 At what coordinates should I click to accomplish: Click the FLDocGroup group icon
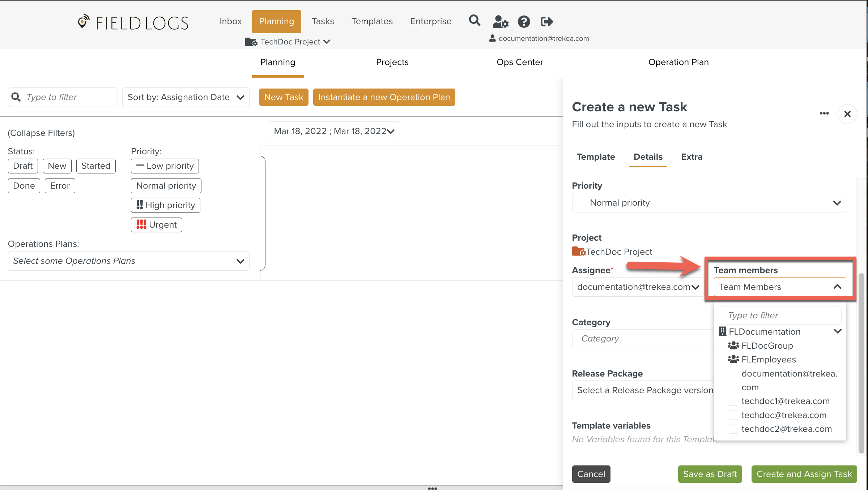click(733, 346)
